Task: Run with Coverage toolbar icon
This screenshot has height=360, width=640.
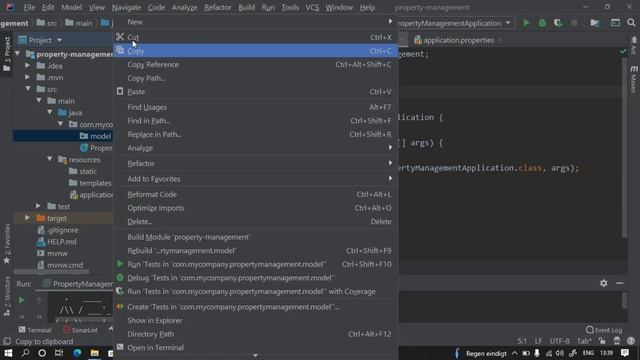Action: tap(558, 23)
